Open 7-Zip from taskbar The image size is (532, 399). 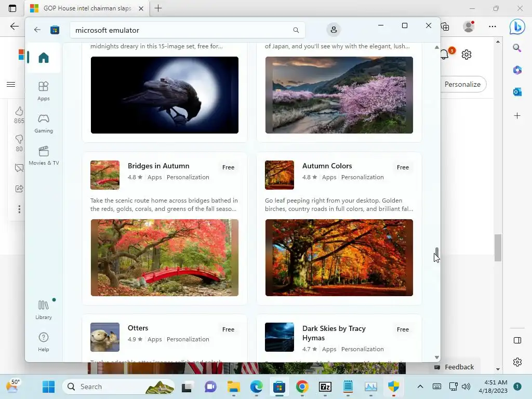tap(325, 387)
